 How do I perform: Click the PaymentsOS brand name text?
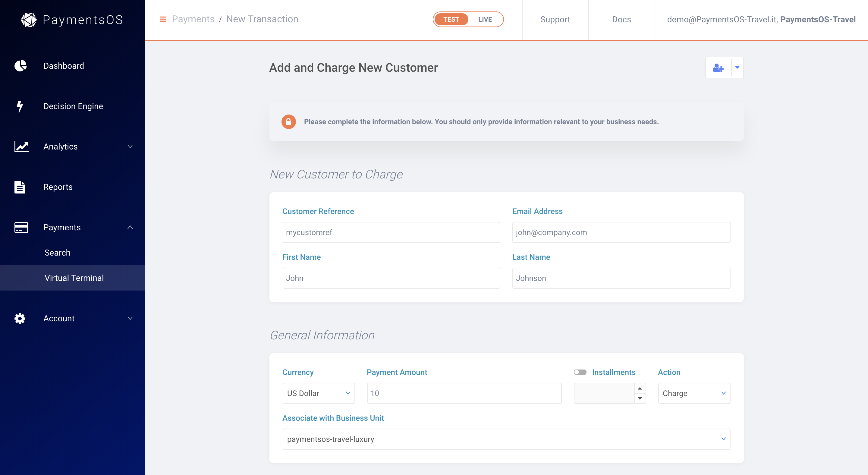[x=83, y=20]
